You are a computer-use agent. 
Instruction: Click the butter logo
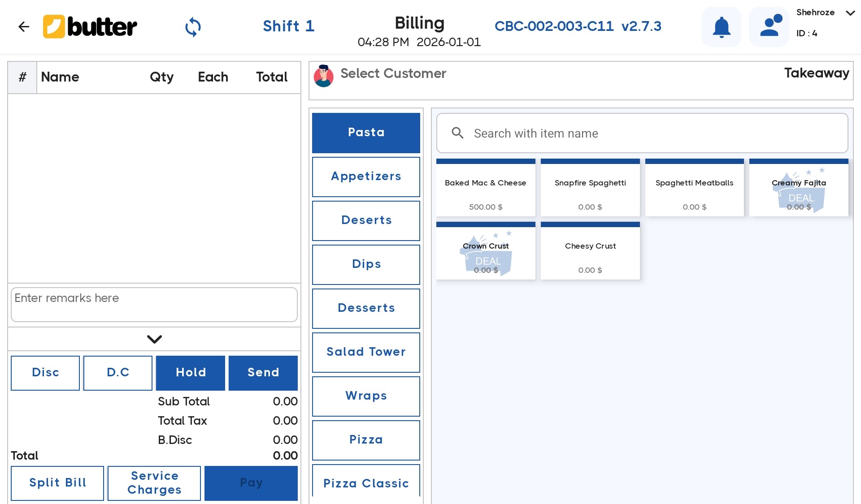(x=90, y=26)
